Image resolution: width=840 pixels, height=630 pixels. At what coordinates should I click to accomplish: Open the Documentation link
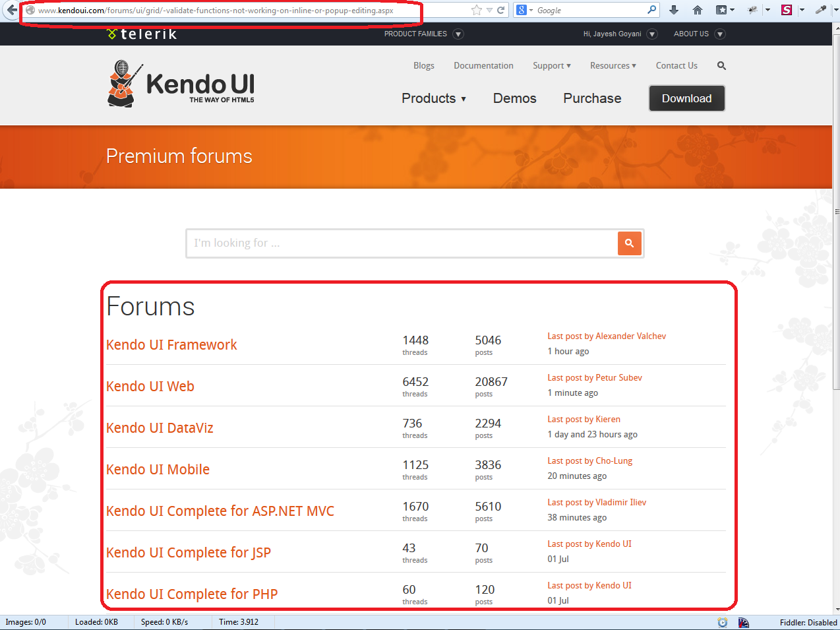483,65
